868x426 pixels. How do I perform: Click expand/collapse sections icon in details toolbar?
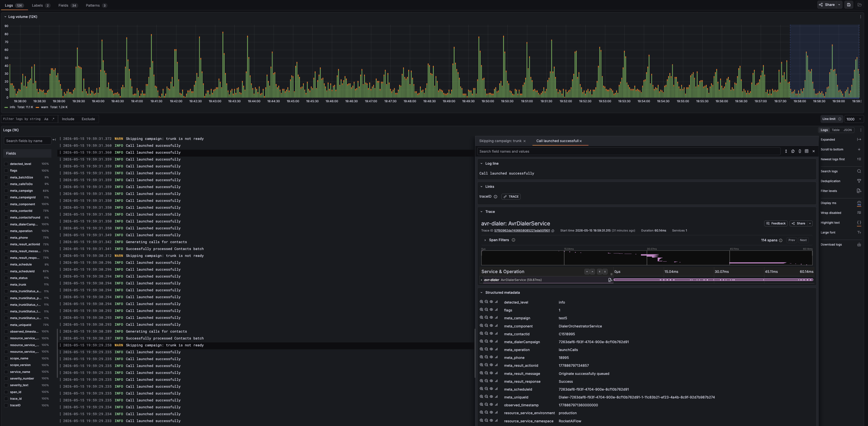coord(800,151)
